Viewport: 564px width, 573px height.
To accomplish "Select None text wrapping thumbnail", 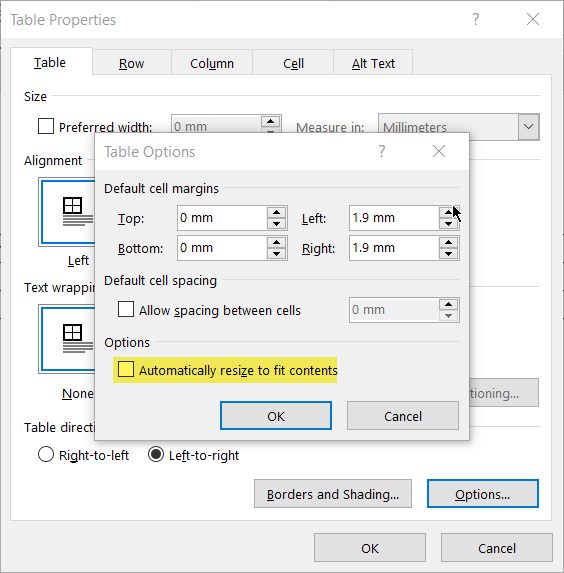I will pyautogui.click(x=68, y=339).
